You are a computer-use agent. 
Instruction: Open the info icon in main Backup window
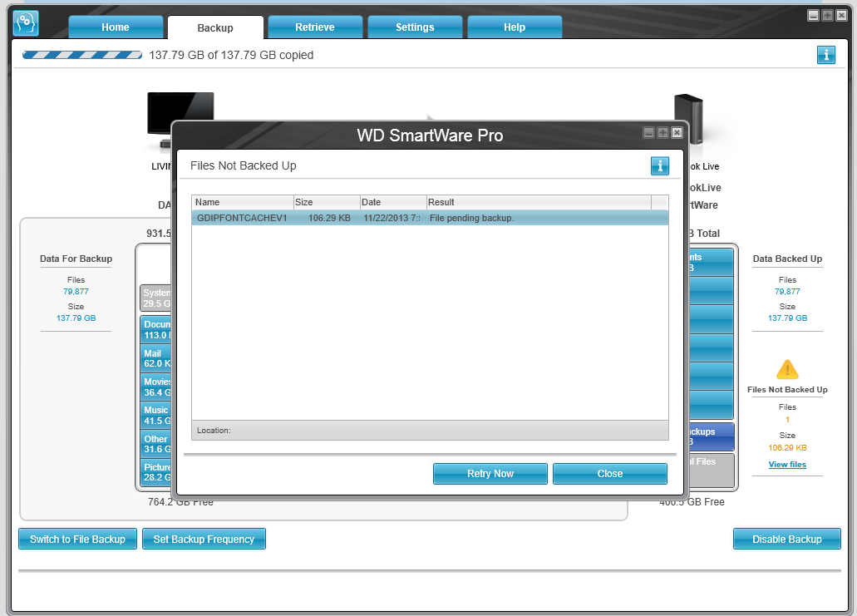pyautogui.click(x=826, y=55)
